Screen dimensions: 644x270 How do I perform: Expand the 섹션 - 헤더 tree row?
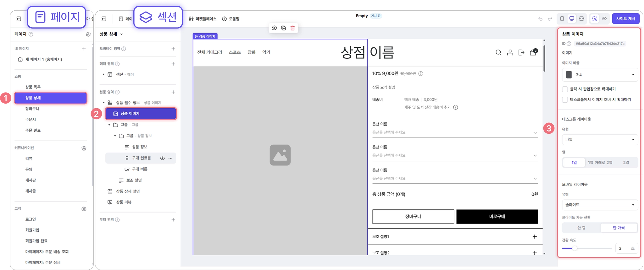[103, 74]
